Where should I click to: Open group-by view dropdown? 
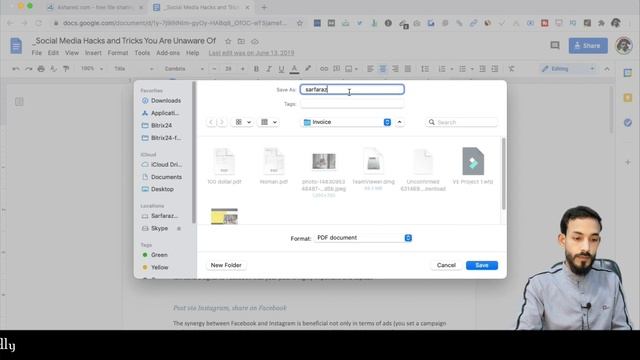[269, 122]
